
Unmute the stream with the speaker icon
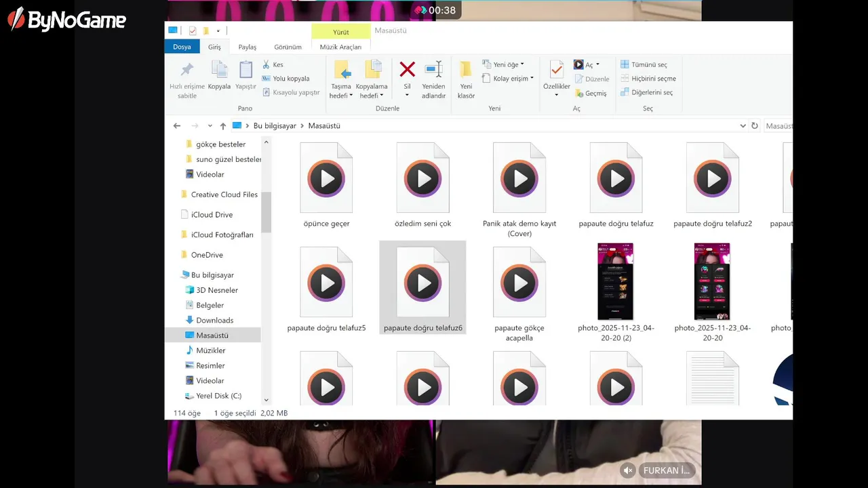coord(628,470)
